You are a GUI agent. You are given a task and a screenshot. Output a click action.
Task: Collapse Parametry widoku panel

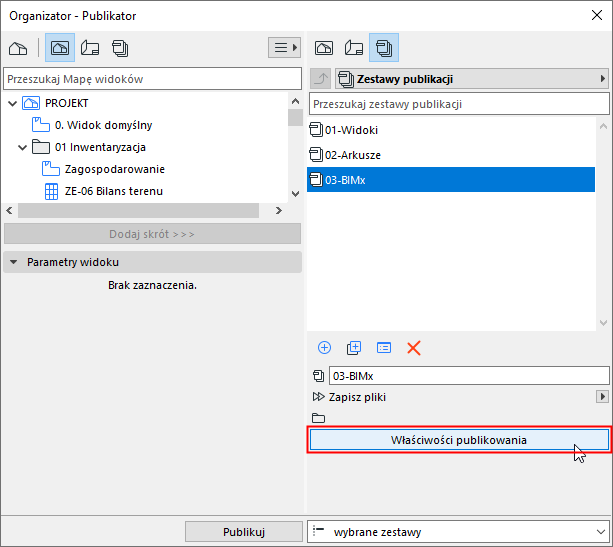tap(14, 262)
